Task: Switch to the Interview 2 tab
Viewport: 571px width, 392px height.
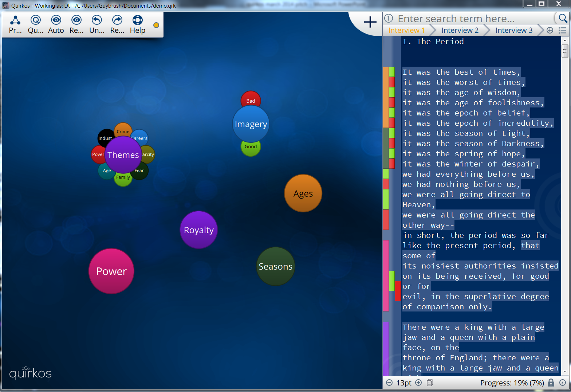Action: click(460, 30)
